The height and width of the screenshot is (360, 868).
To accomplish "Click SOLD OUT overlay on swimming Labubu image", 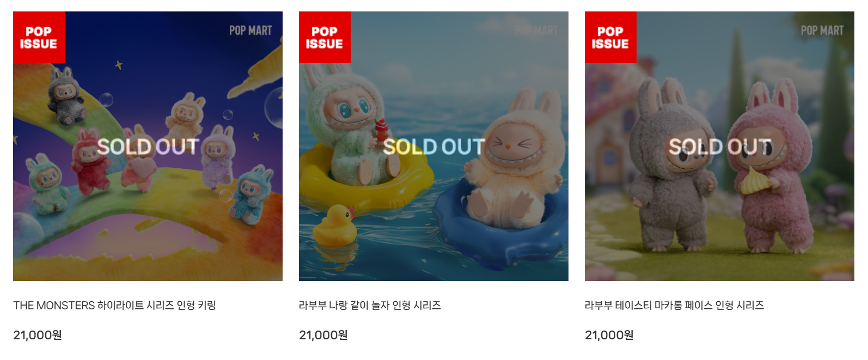I will click(433, 147).
